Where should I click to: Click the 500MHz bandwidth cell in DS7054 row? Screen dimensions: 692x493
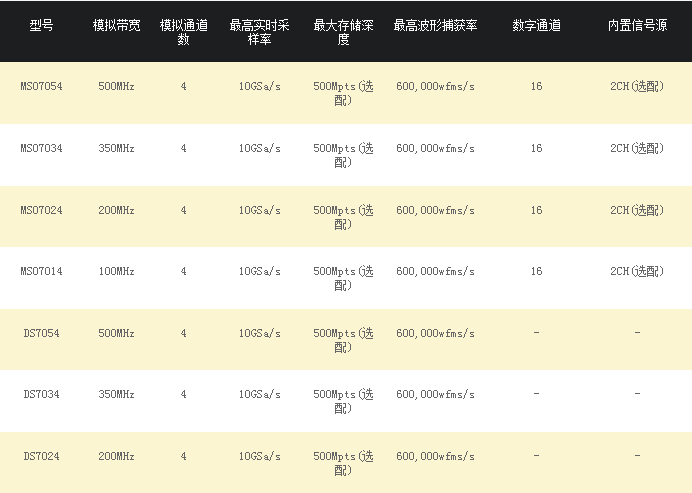click(117, 333)
